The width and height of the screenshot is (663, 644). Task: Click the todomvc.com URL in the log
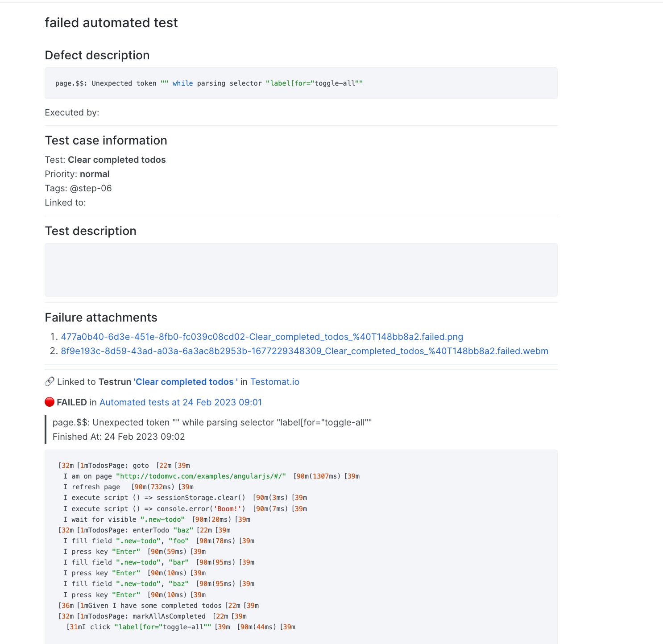[201, 476]
